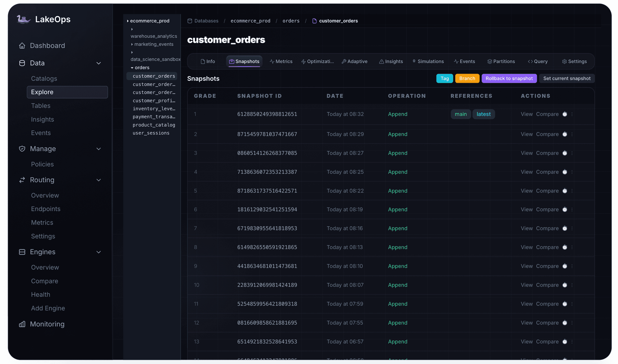The width and height of the screenshot is (618, 364).
Task: Open kebab menu for snapshot row 4
Action: coord(572,172)
